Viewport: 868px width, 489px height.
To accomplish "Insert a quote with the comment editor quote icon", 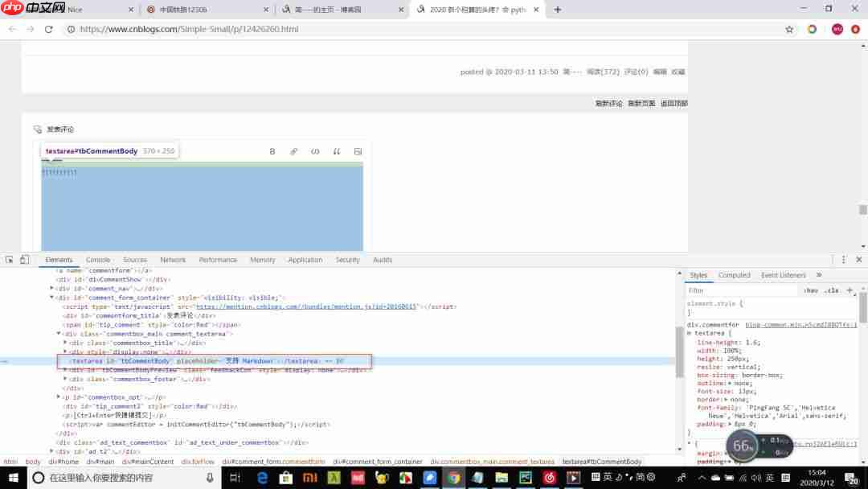I will click(337, 151).
